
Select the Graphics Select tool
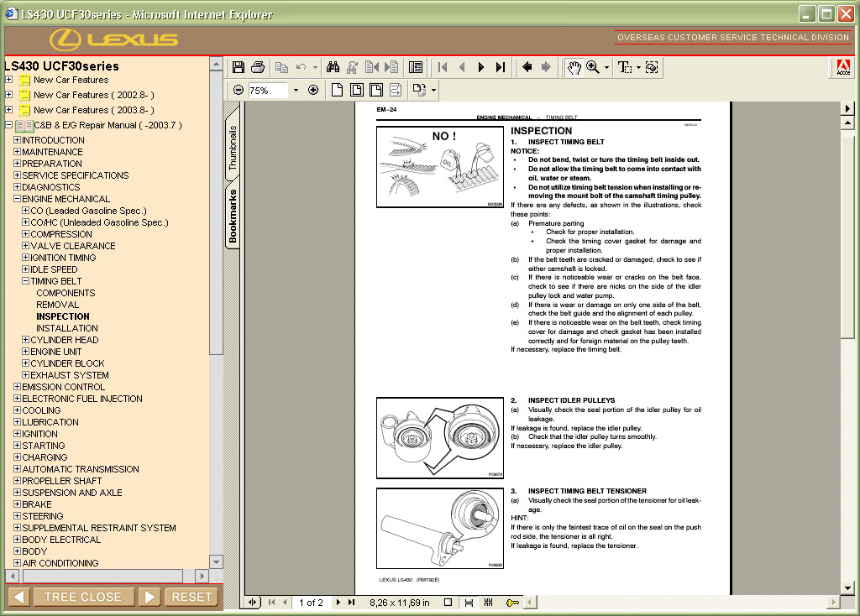pyautogui.click(x=652, y=67)
